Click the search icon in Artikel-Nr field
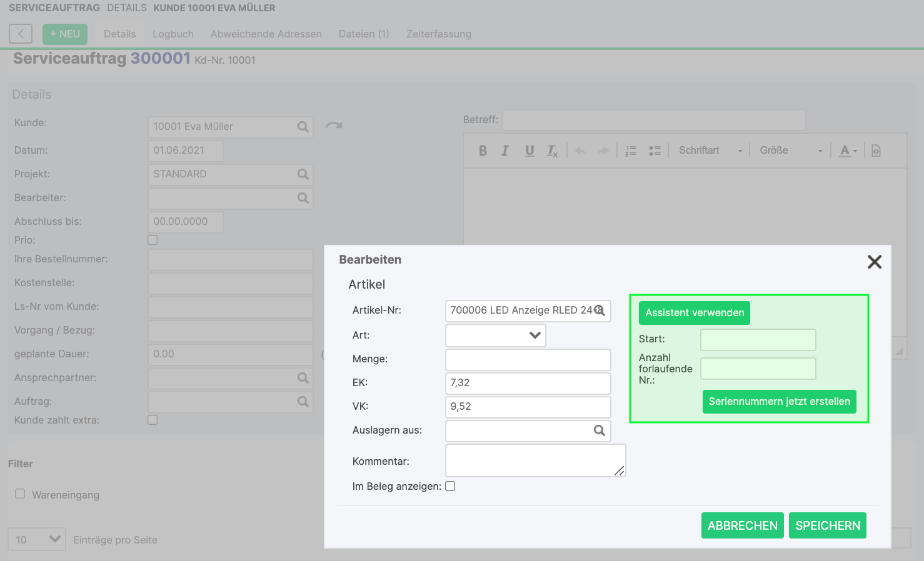This screenshot has width=924, height=561. point(599,310)
